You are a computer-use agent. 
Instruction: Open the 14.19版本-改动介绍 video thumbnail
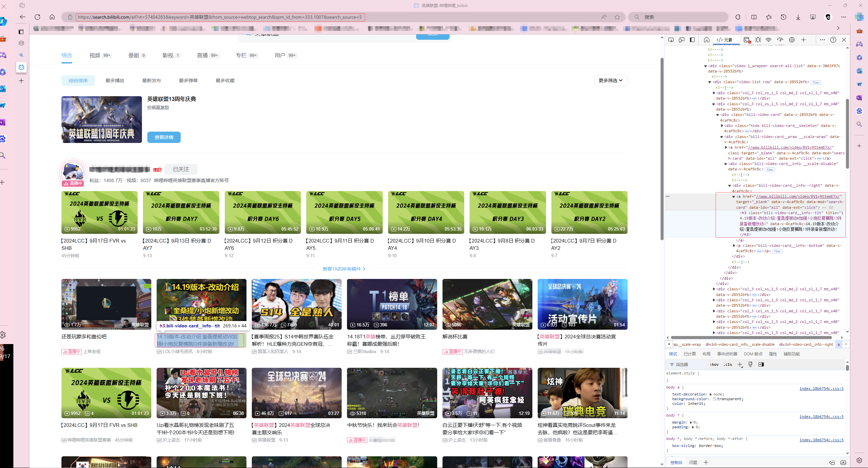pos(201,304)
